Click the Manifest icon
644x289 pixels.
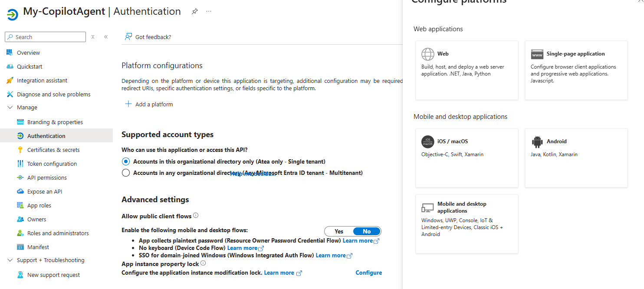point(20,247)
